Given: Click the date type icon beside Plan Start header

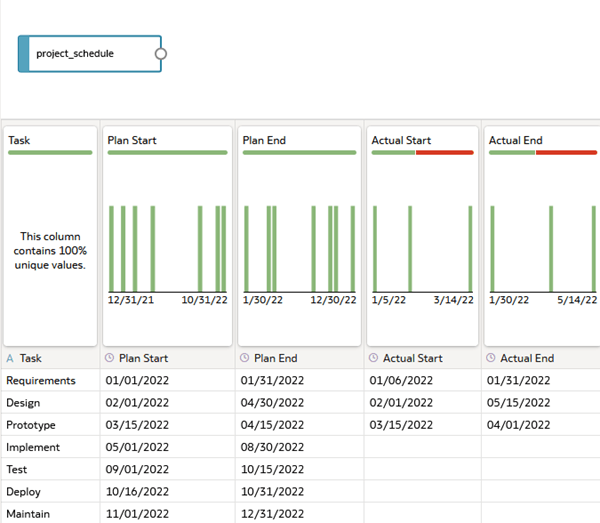Looking at the screenshot, I should [x=110, y=358].
